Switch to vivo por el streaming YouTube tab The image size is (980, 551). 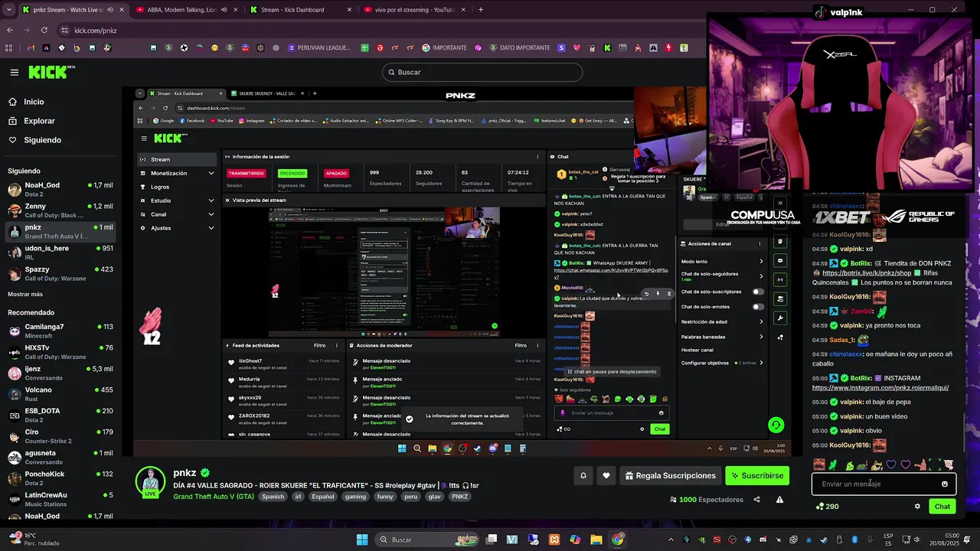(x=413, y=10)
